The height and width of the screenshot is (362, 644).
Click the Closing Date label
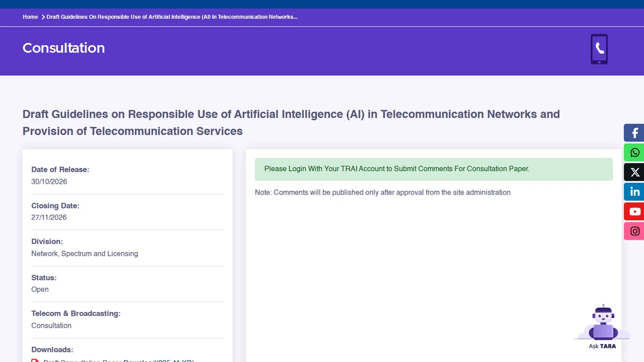point(55,205)
